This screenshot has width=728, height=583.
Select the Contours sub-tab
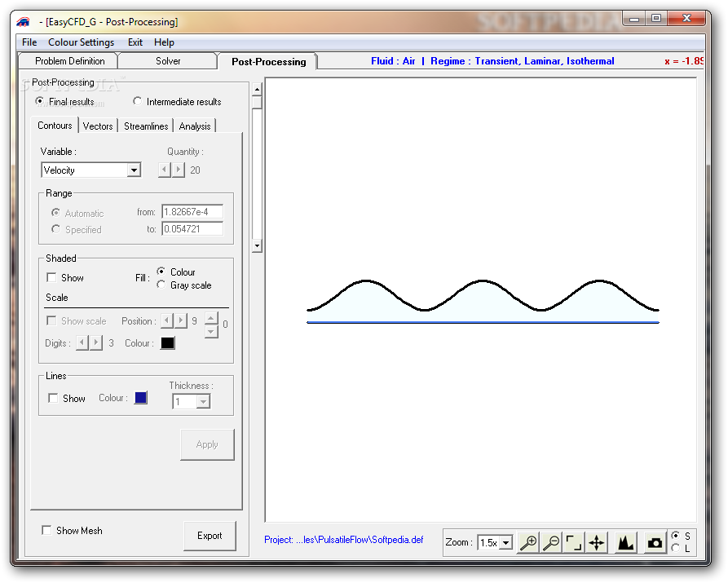(x=55, y=126)
